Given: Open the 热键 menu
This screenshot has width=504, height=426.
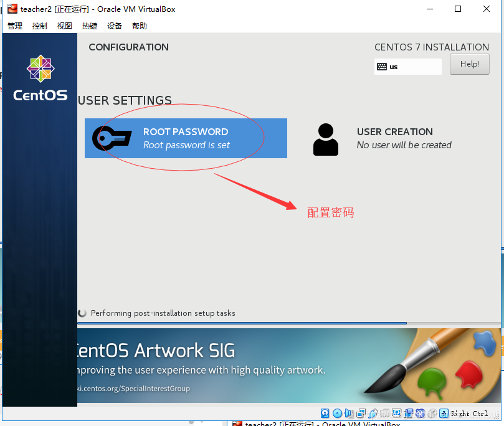Looking at the screenshot, I should tap(90, 26).
